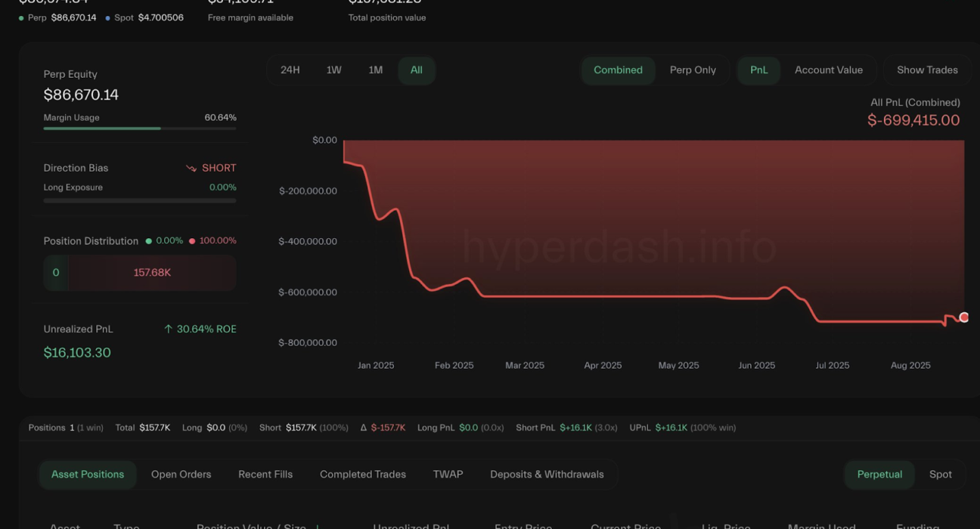This screenshot has height=529, width=980.
Task: Select the Perpetual market toggle
Action: [x=879, y=475]
